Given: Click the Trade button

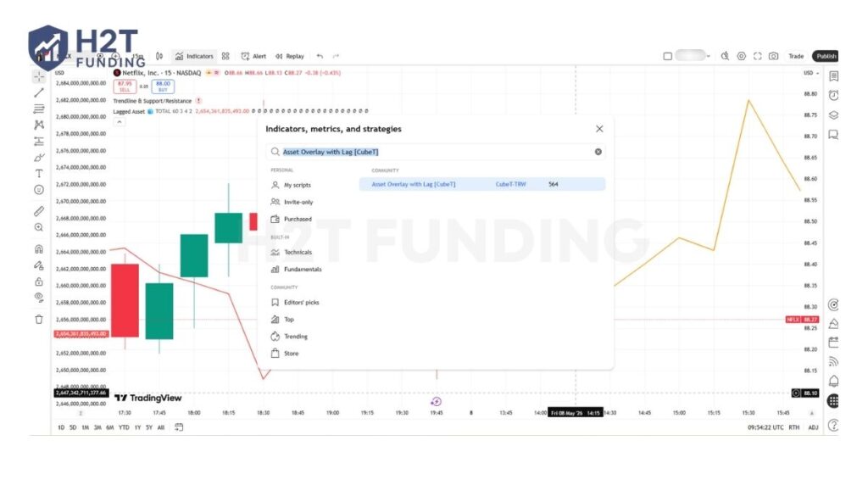Looking at the screenshot, I should (x=796, y=56).
